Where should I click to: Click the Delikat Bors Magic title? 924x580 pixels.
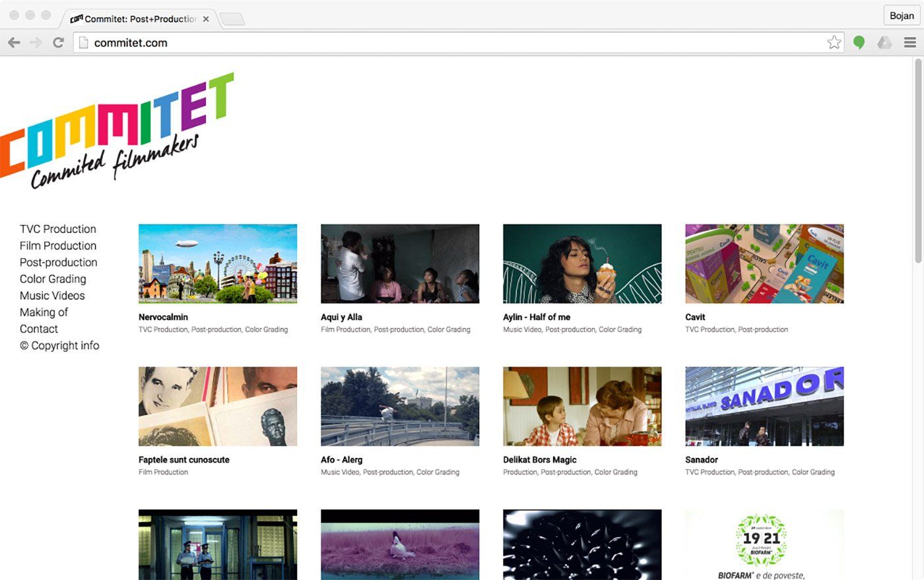click(540, 460)
